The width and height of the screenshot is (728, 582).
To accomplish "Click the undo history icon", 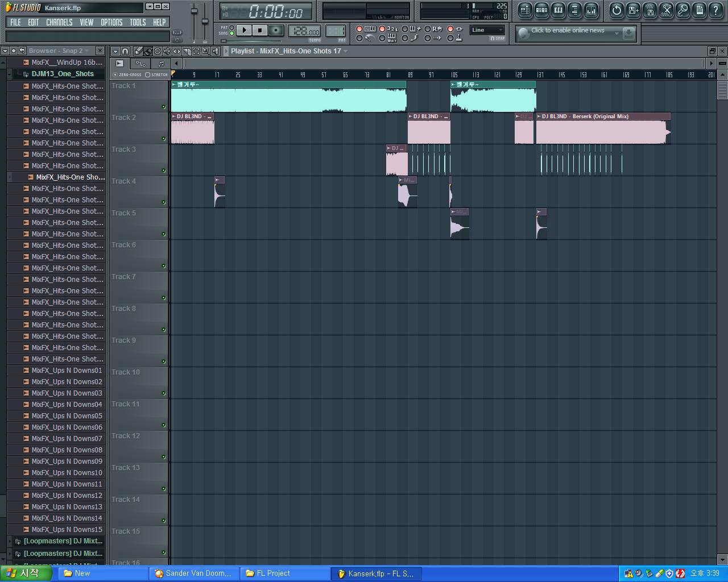I will [617, 10].
